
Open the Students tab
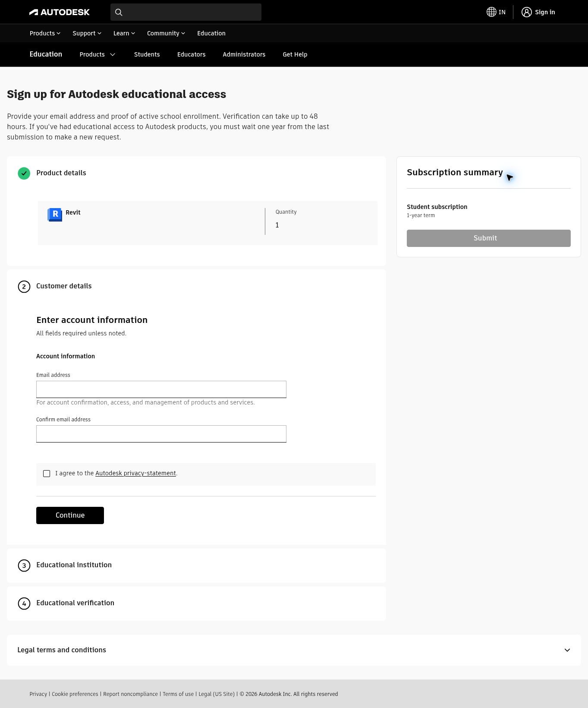tap(147, 54)
